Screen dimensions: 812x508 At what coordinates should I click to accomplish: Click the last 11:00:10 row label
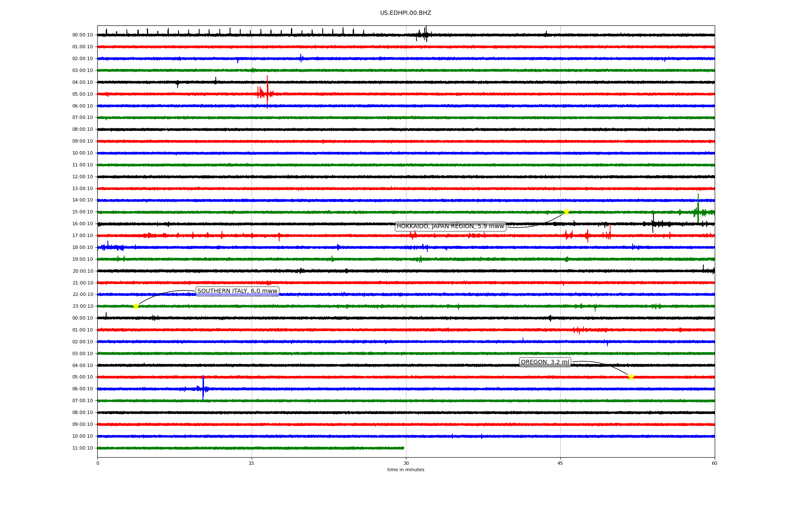82,448
